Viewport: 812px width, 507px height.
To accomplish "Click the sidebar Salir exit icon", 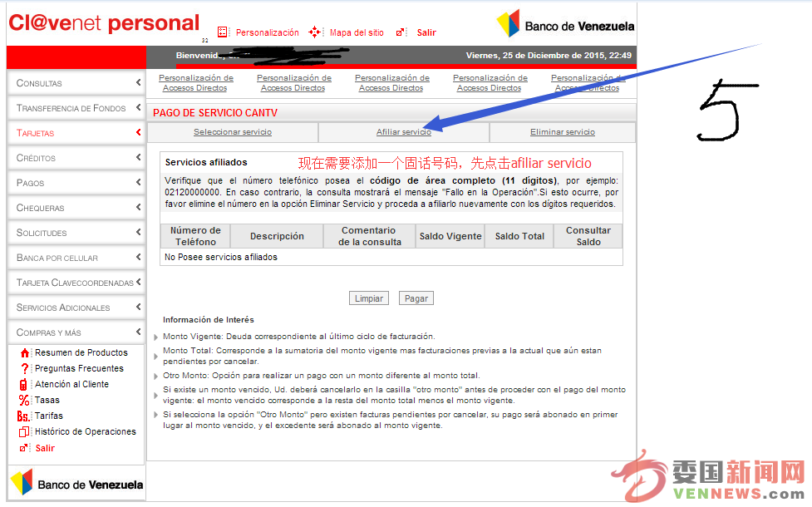I will (x=23, y=449).
